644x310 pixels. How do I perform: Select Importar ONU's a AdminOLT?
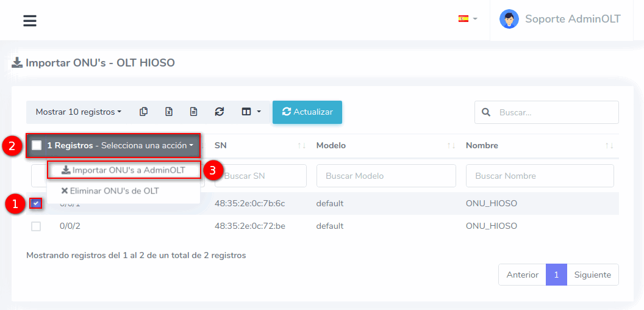[124, 170]
